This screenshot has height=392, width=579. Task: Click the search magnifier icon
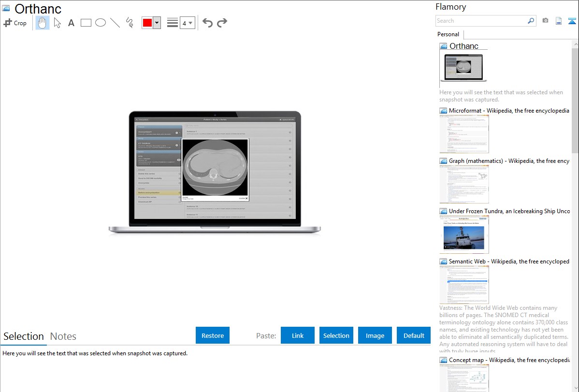pos(531,21)
